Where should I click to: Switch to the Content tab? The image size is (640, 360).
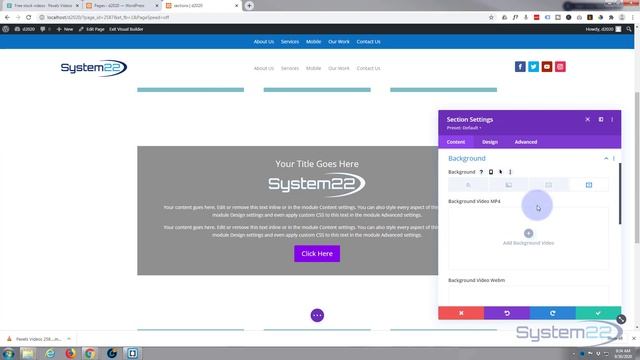(x=456, y=142)
